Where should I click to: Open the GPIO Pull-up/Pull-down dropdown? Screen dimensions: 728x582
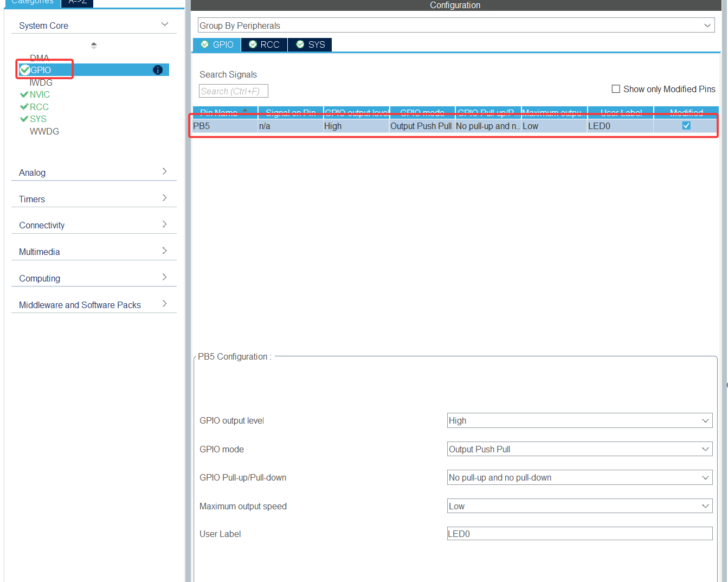coord(579,477)
